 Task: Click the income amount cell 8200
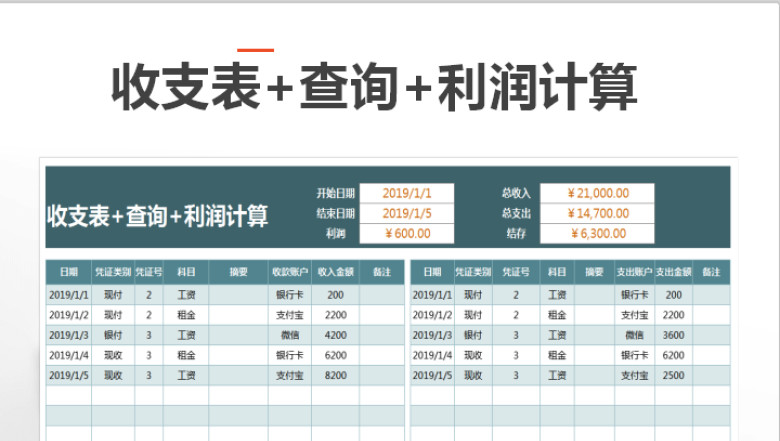click(336, 375)
